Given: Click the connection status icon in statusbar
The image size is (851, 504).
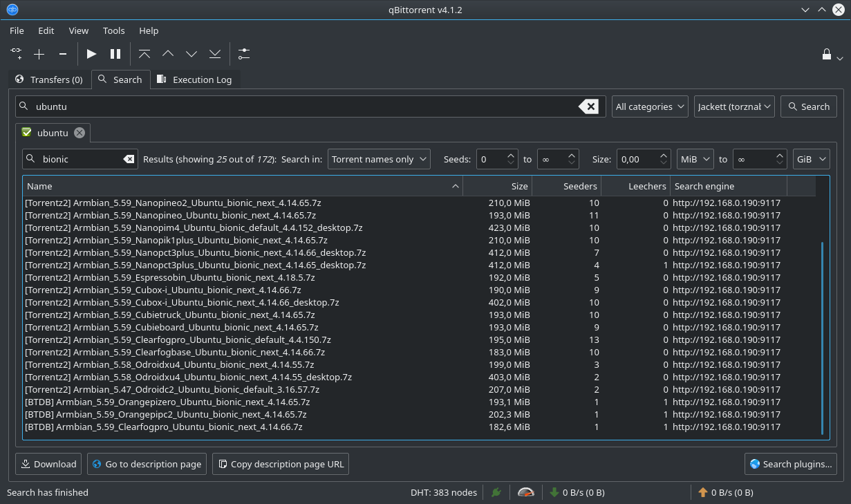Looking at the screenshot, I should [x=496, y=492].
